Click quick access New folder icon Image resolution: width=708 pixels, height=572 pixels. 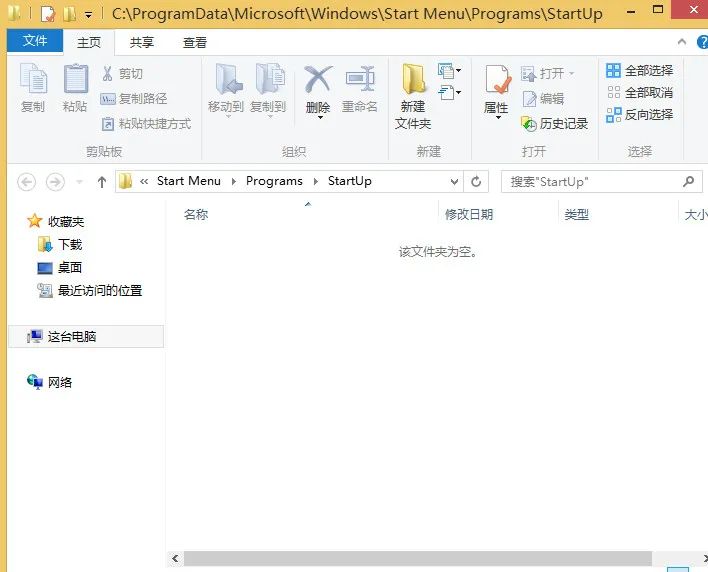(x=70, y=14)
